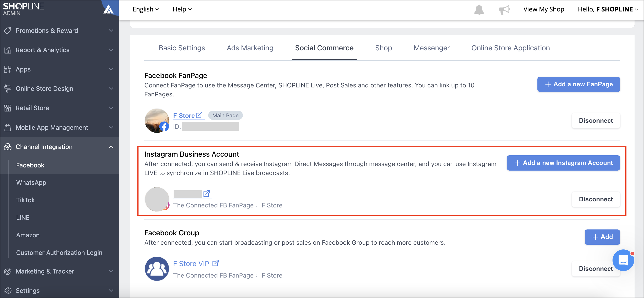Click Add button for Facebook Group
Viewport: 644px width, 298px height.
(x=602, y=237)
